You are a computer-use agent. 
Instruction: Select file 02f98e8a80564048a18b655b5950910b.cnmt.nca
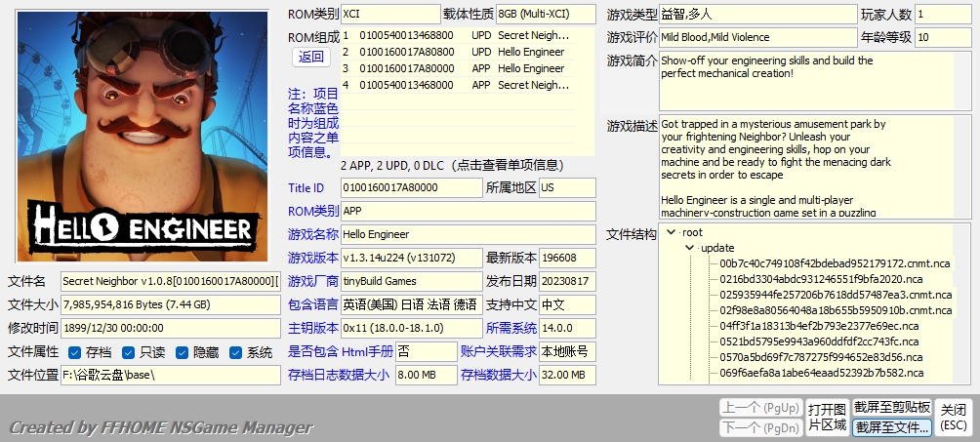point(836,310)
